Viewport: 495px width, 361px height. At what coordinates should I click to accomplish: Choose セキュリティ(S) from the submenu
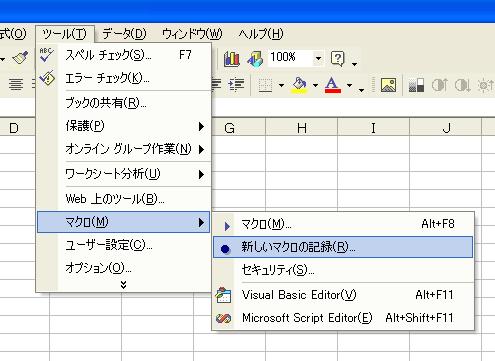tap(343, 270)
